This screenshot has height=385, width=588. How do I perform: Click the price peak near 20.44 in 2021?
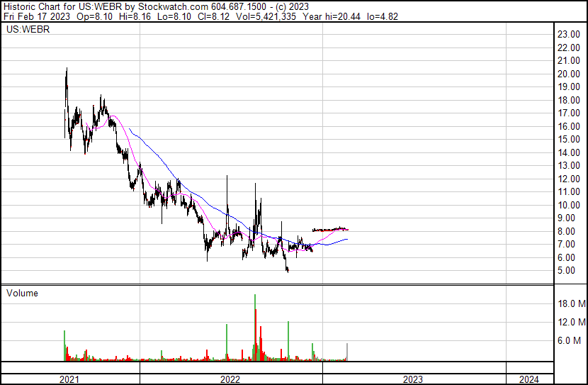[66, 69]
